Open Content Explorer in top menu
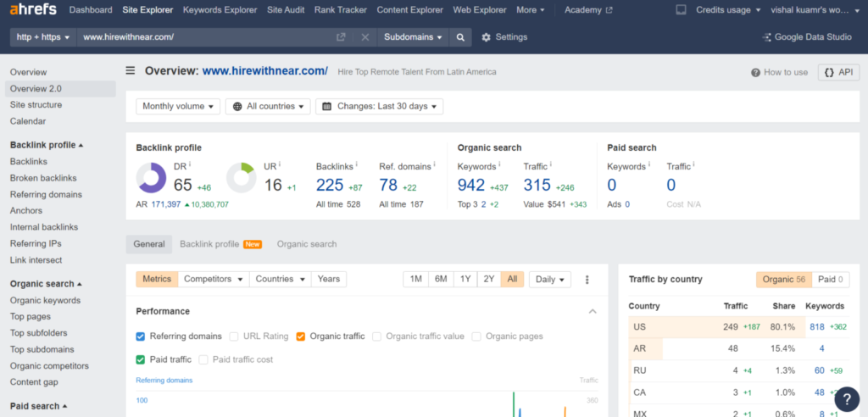The height and width of the screenshot is (417, 868). (x=409, y=10)
